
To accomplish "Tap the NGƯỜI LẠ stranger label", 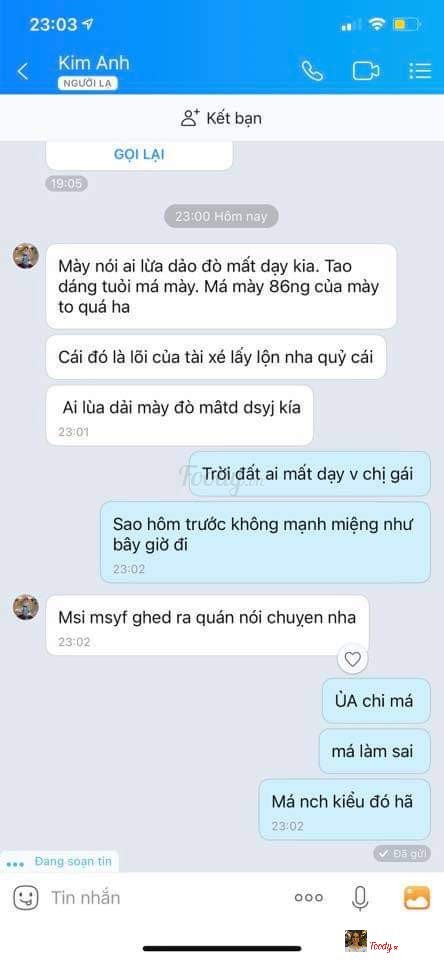I will point(88,84).
